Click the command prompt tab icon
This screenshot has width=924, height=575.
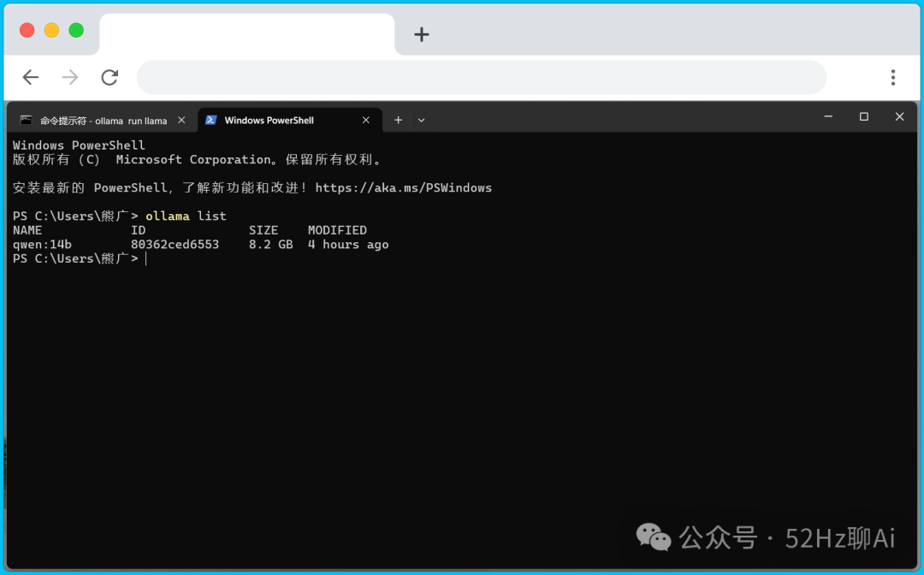click(26, 120)
